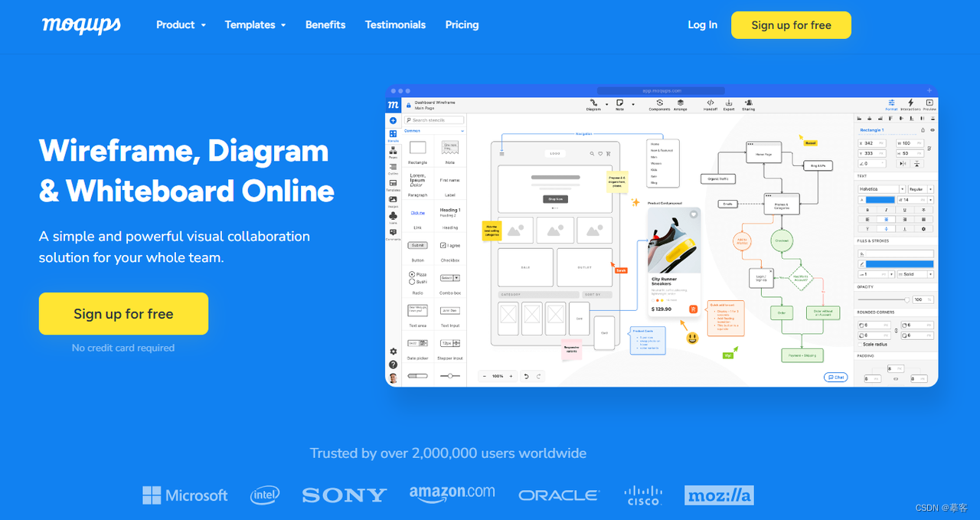Viewport: 980px width, 520px height.
Task: Click the app.moqups.com address bar
Action: coord(661,90)
